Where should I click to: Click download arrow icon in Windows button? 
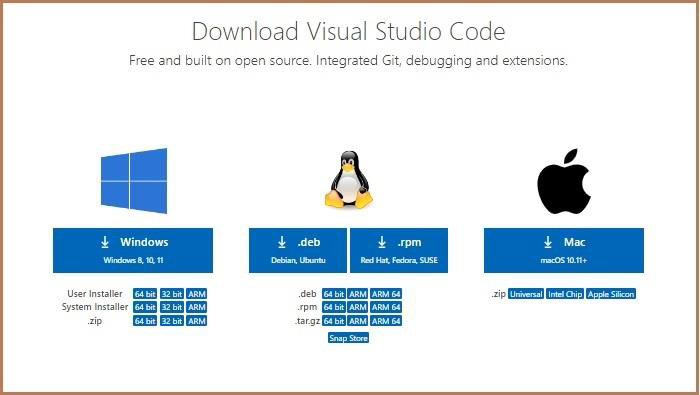click(x=104, y=242)
